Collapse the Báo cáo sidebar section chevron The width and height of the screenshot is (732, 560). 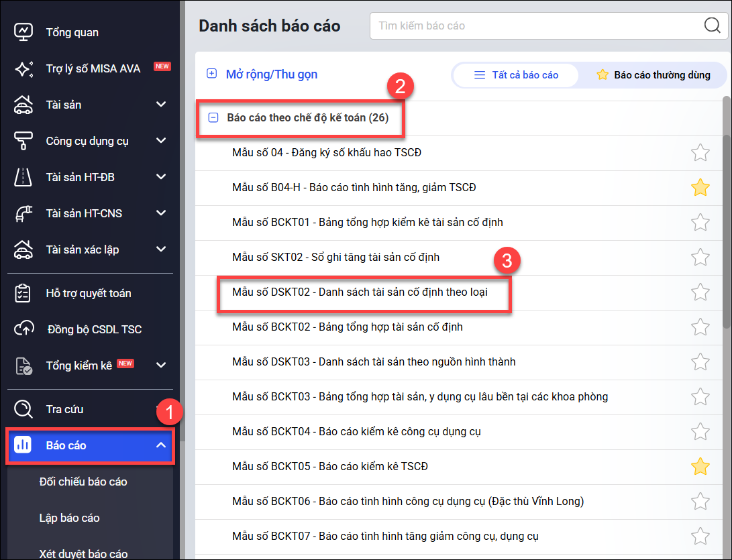tap(160, 445)
